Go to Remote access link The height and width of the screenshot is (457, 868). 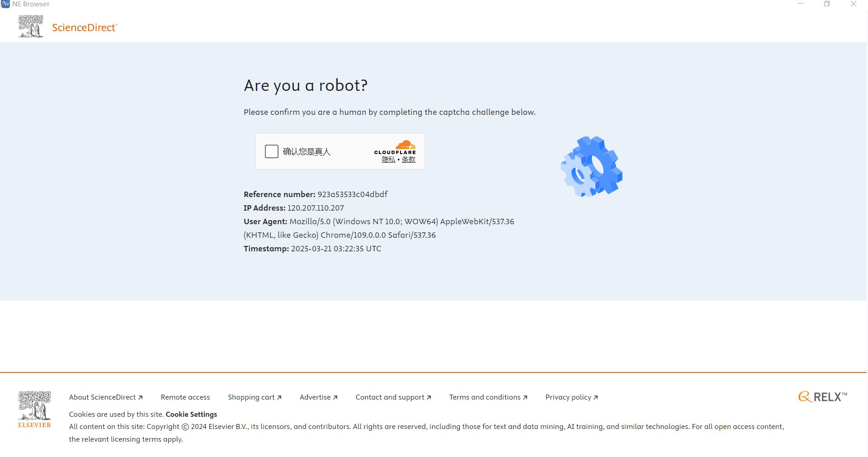tap(185, 397)
